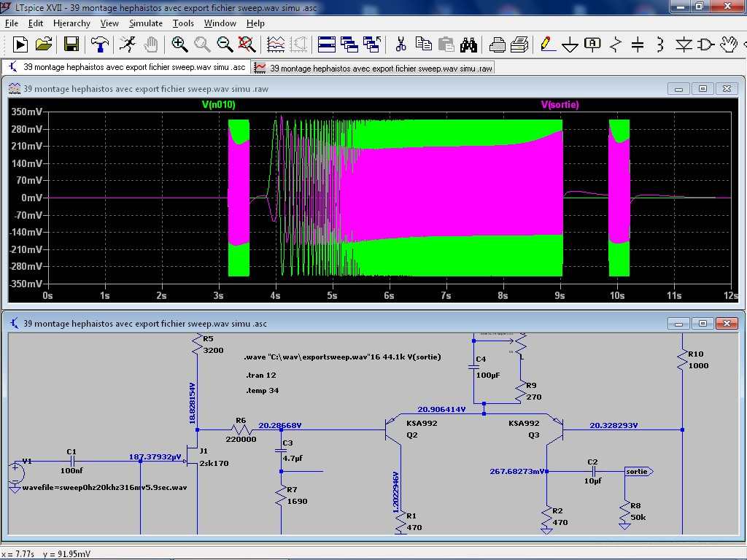
Task: Select the Zoom in magnifier tool
Action: [179, 44]
